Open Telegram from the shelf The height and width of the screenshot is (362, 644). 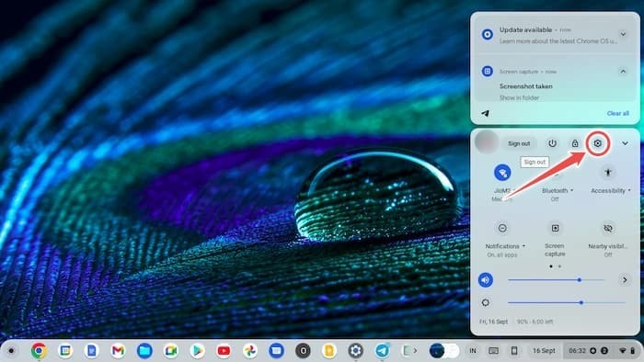click(x=383, y=351)
